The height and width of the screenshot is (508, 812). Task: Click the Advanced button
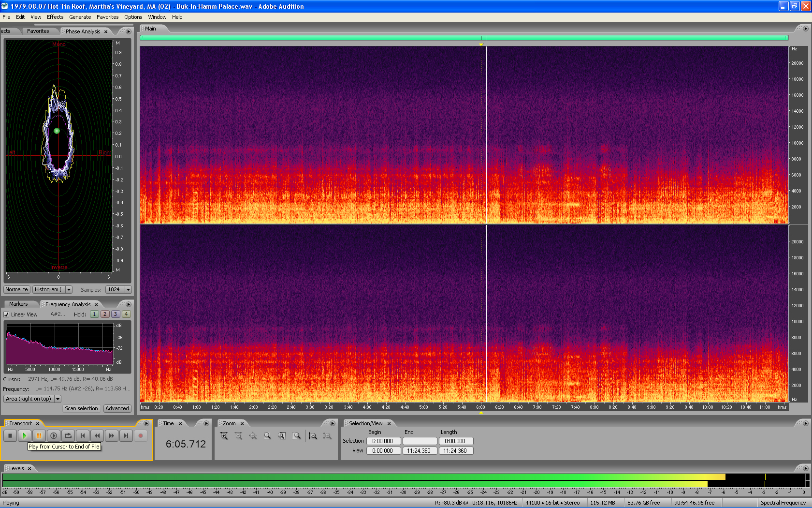click(x=117, y=408)
